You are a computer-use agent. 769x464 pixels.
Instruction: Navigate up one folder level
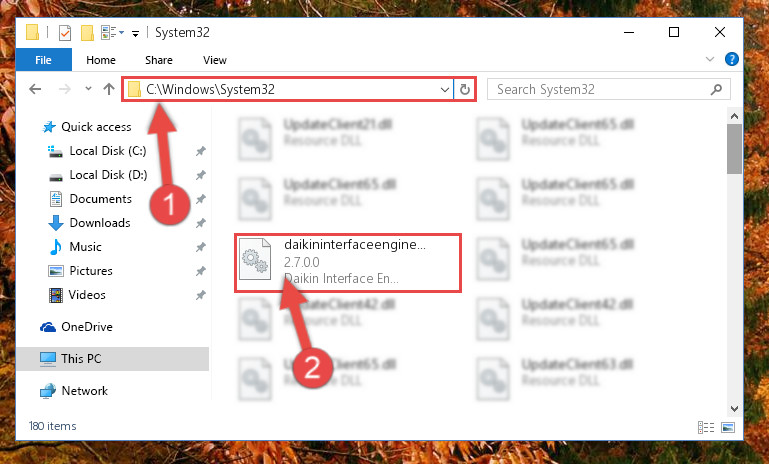coord(109,89)
